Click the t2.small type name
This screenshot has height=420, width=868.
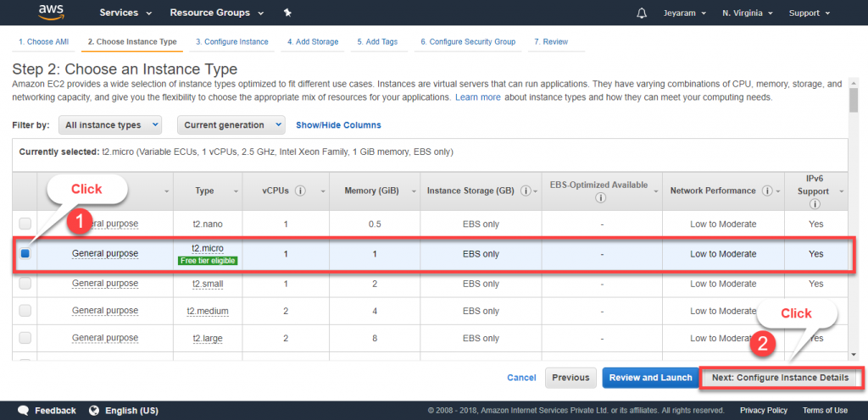click(x=208, y=284)
